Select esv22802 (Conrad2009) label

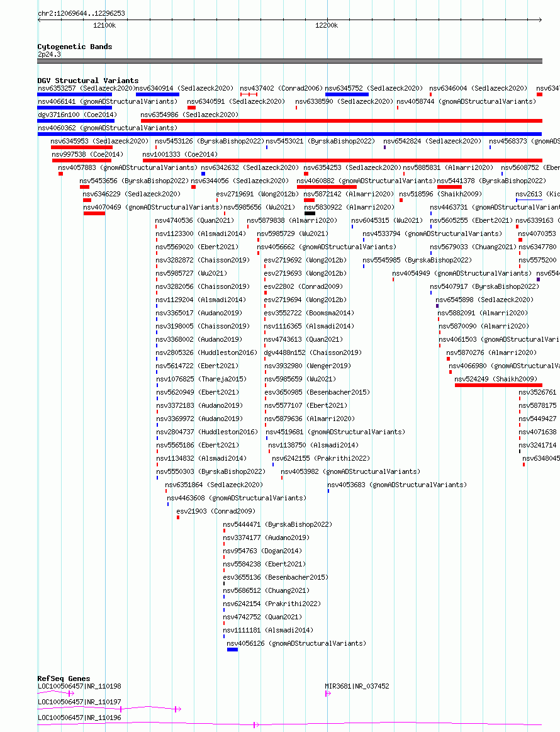point(303,286)
